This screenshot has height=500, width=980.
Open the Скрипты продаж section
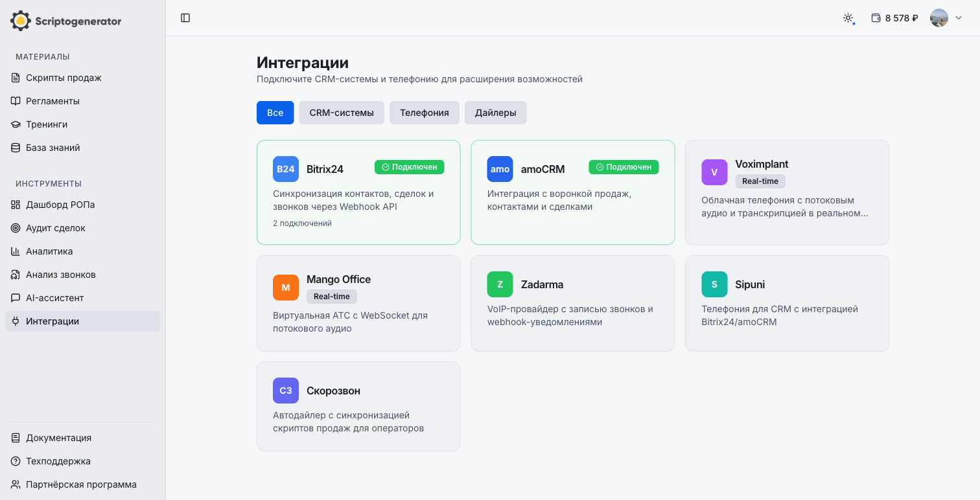click(x=82, y=78)
